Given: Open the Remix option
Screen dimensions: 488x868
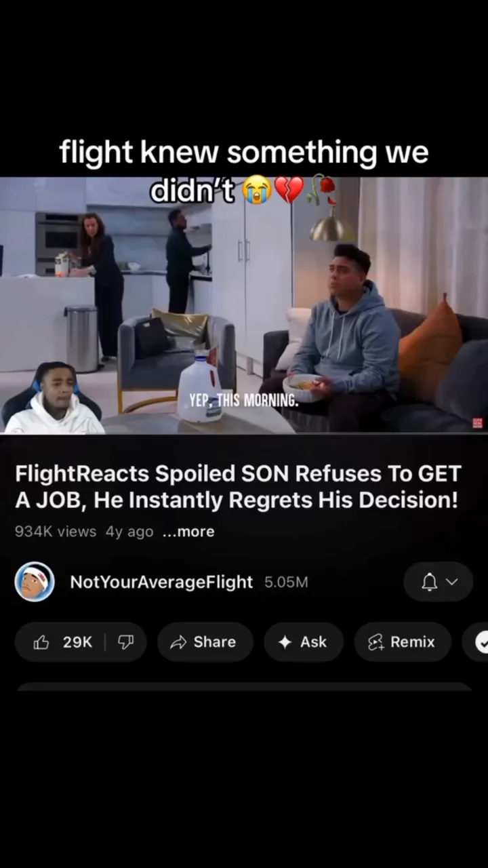Looking at the screenshot, I should click(403, 642).
